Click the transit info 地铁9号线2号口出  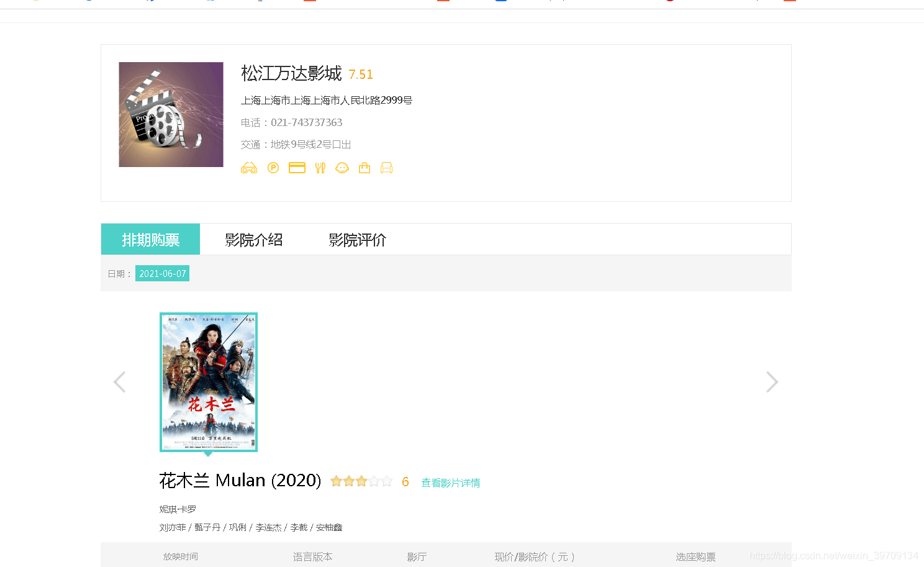coord(310,145)
